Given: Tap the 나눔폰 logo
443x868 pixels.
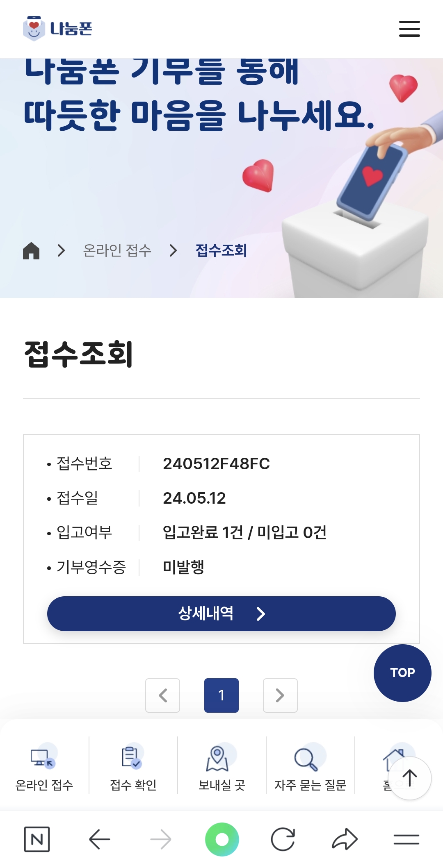Looking at the screenshot, I should coord(58,29).
